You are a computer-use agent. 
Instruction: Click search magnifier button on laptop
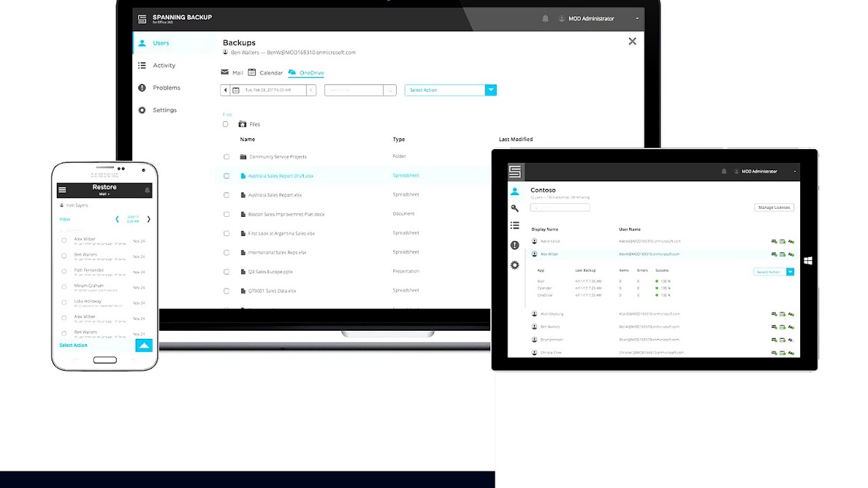point(390,90)
